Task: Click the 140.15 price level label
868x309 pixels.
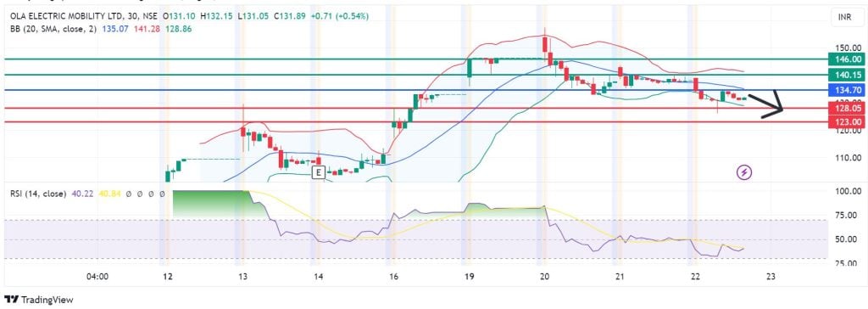Action: [847, 75]
